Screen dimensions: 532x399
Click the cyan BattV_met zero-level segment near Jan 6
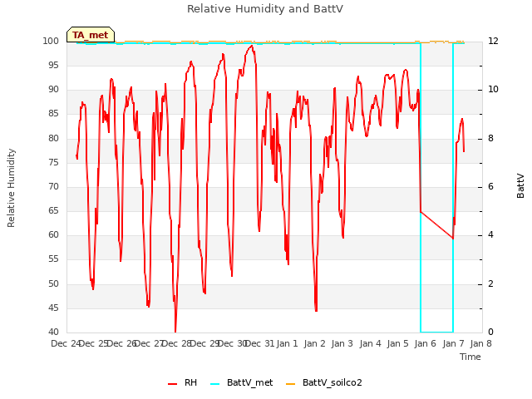[436, 332]
